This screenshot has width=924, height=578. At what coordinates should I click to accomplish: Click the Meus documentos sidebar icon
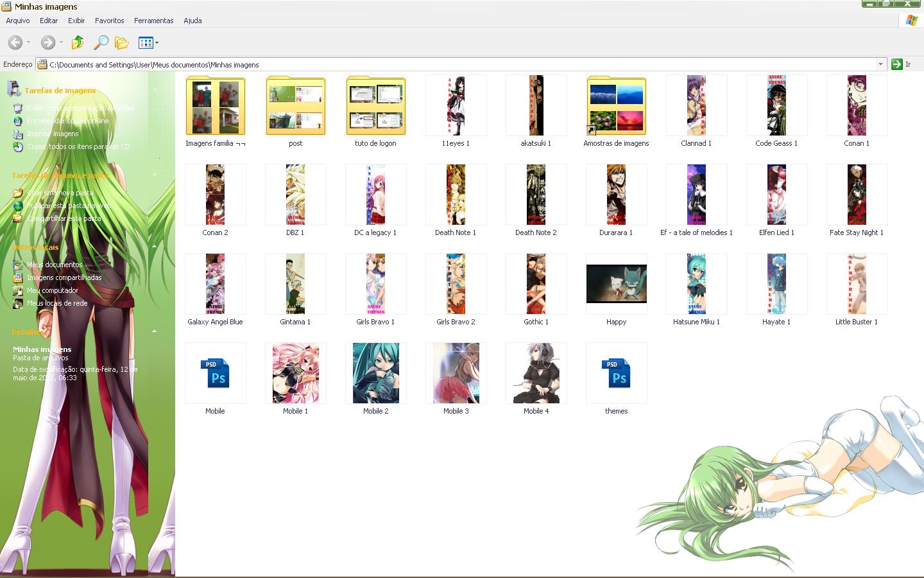[18, 265]
